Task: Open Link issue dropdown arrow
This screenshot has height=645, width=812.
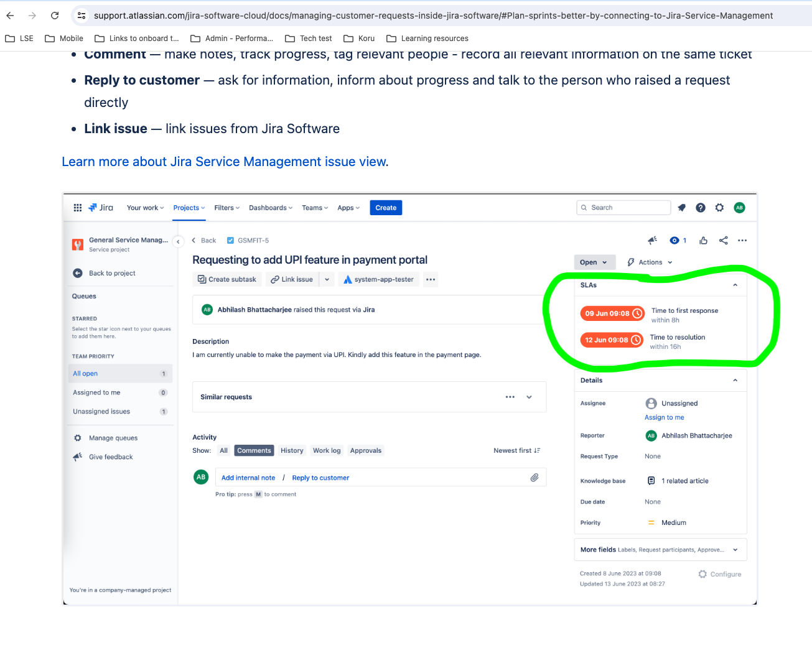Action: [x=327, y=279]
